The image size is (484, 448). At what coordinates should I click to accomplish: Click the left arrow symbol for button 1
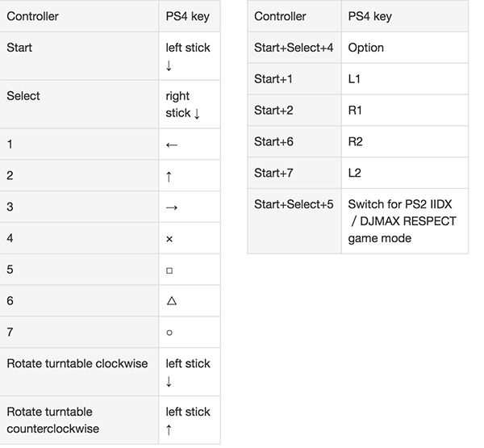[x=172, y=145]
